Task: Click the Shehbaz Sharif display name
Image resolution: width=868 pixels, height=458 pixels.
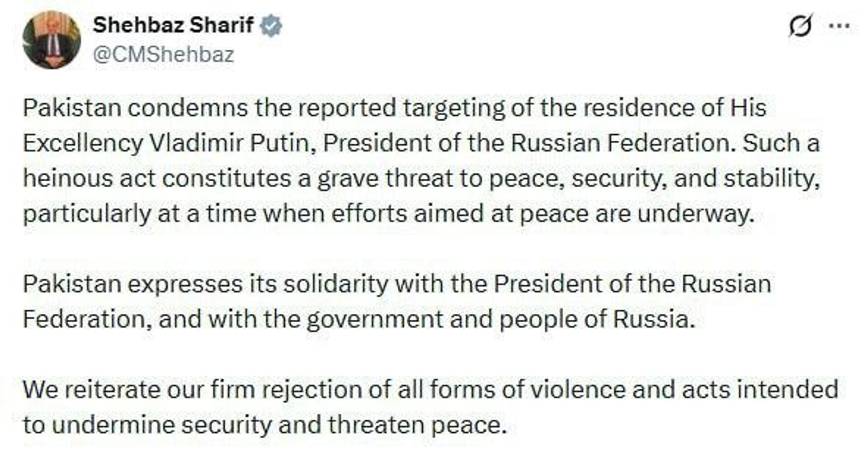Action: click(174, 25)
